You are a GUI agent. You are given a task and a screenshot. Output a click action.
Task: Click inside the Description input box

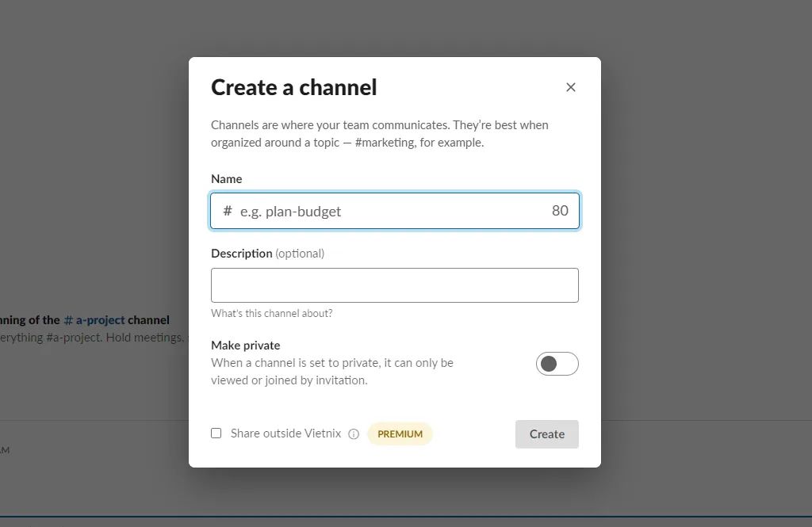point(394,285)
